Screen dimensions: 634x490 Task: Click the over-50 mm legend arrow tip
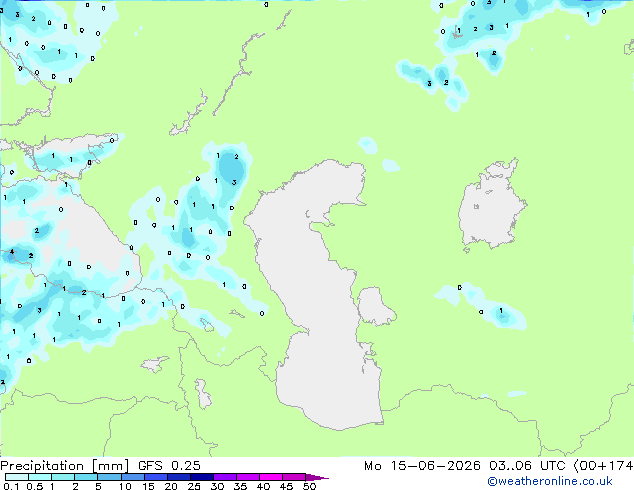point(317,477)
